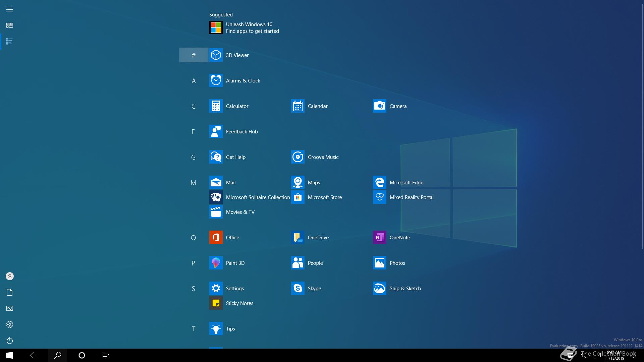Select the Calendar label text
644x362 pixels.
(318, 106)
